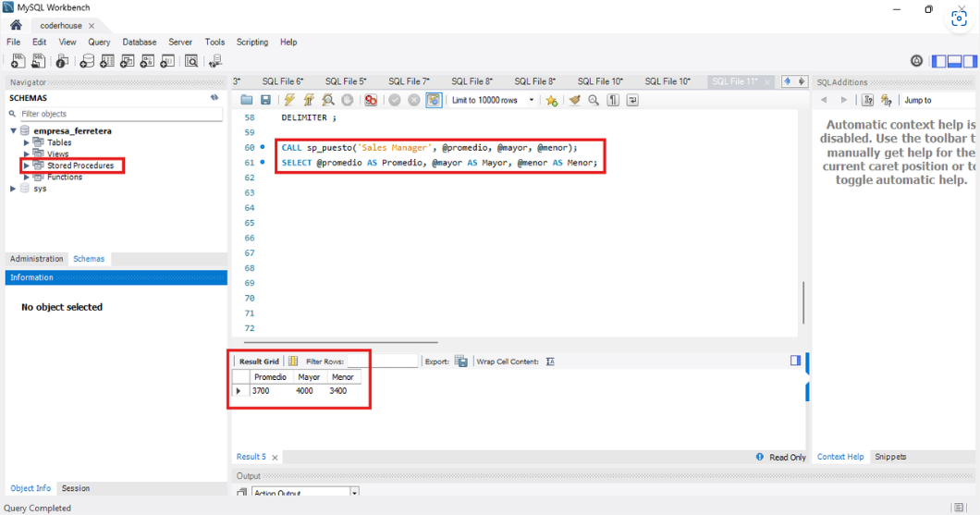The height and width of the screenshot is (515, 980).
Task: Open the Scripting menu
Action: click(251, 42)
